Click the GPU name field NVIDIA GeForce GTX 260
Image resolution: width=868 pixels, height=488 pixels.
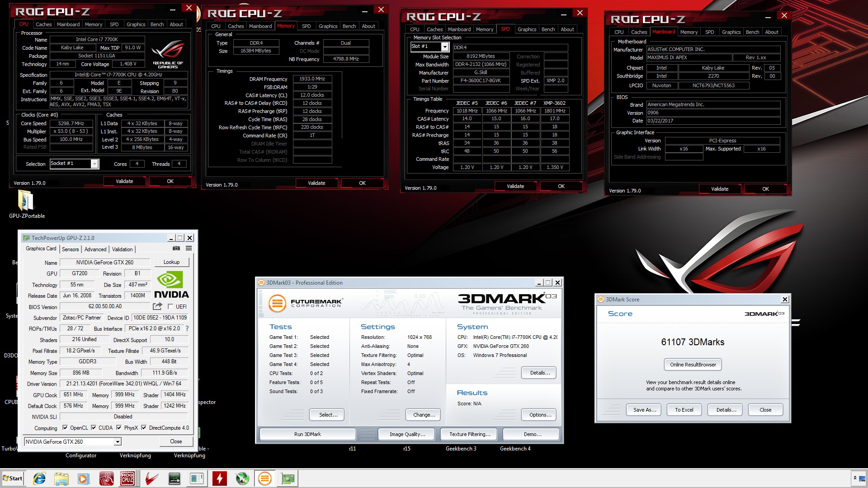(x=104, y=263)
